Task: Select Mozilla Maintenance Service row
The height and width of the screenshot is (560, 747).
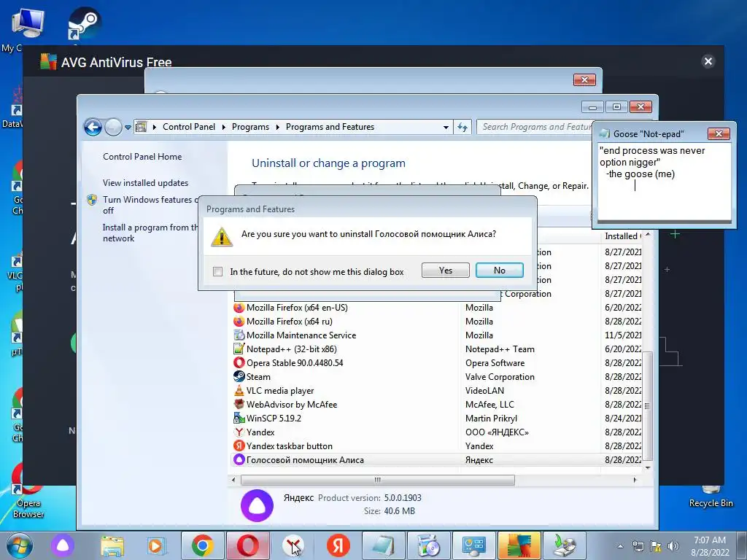Action: (436, 335)
